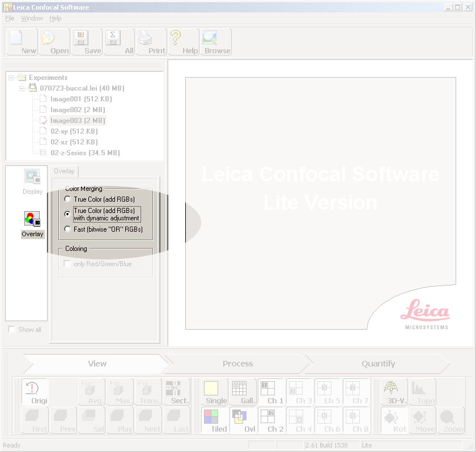
Task: Collapse the Experiments tree node
Action: [11, 78]
